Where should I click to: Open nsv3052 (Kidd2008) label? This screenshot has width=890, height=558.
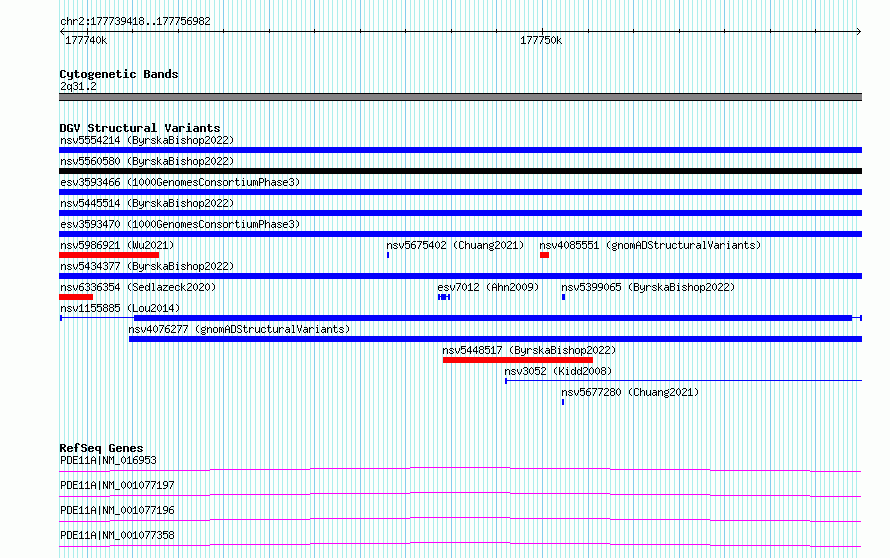coord(558,371)
